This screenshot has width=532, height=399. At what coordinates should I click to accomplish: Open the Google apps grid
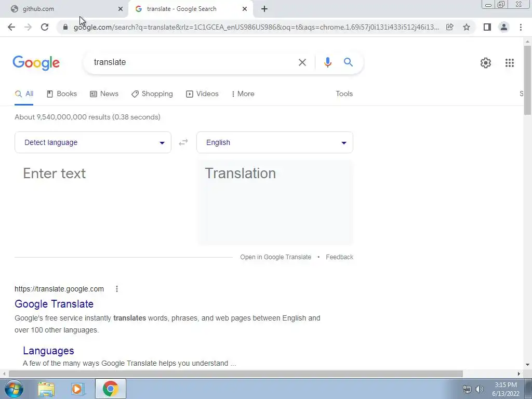point(509,63)
